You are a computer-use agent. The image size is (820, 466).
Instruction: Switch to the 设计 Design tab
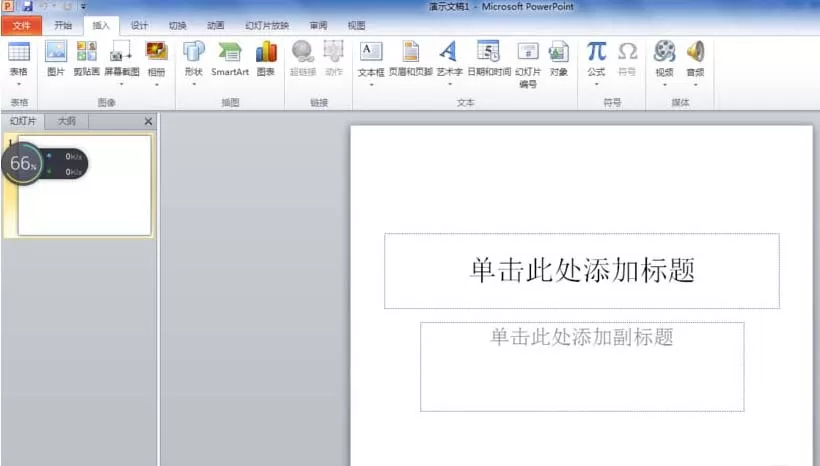139,25
